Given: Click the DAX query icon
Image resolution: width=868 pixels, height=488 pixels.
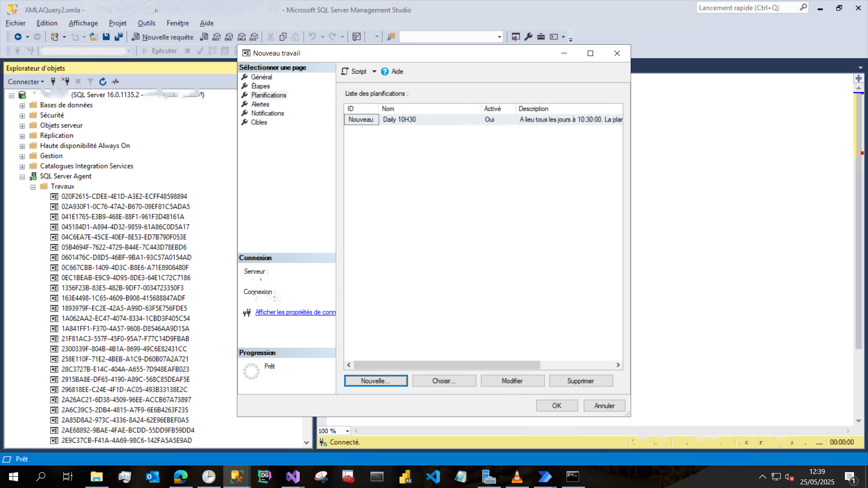Looking at the screenshot, I should coord(254,37).
